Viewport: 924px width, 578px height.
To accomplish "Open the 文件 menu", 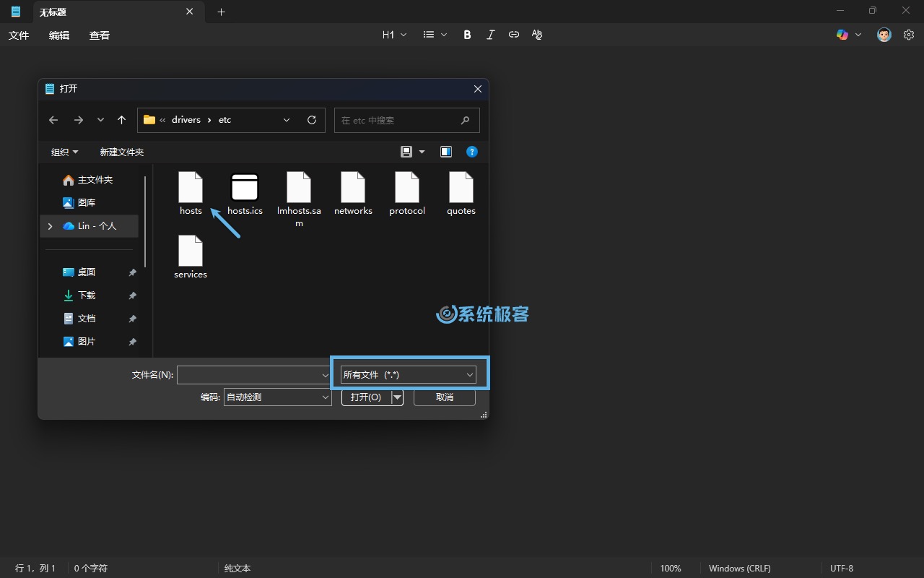I will click(19, 35).
